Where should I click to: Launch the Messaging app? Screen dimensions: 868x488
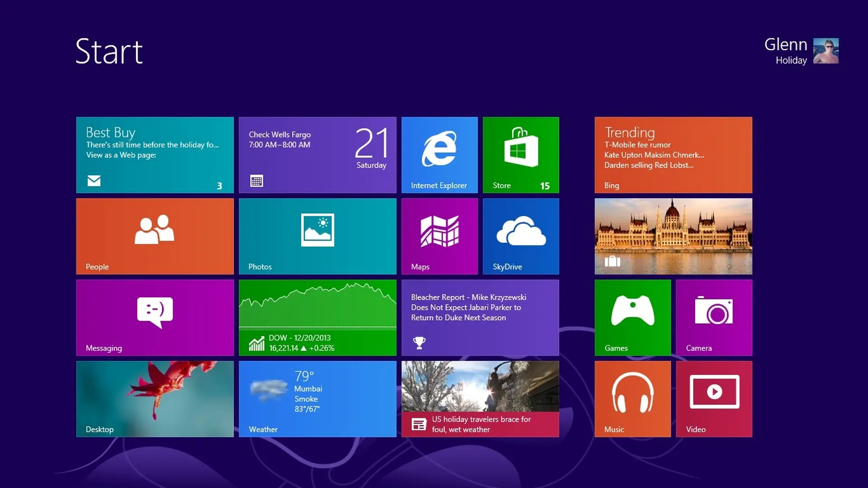(x=154, y=317)
